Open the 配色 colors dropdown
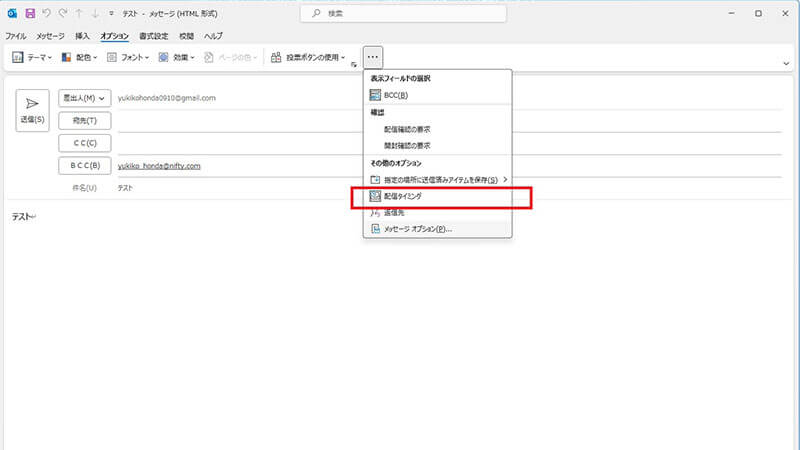800x450 pixels. point(80,58)
